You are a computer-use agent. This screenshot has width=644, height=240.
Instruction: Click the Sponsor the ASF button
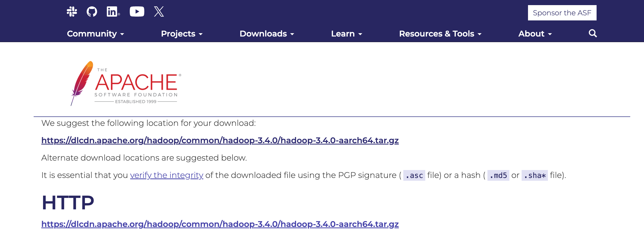[562, 13]
